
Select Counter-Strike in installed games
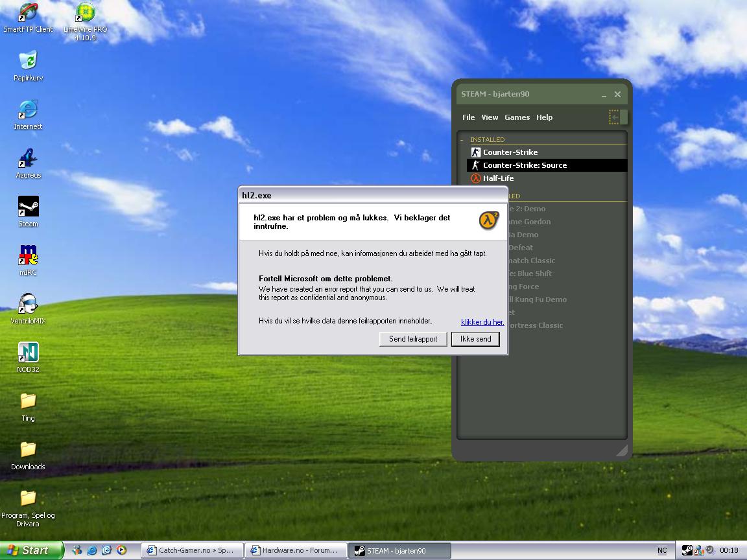tap(547, 152)
